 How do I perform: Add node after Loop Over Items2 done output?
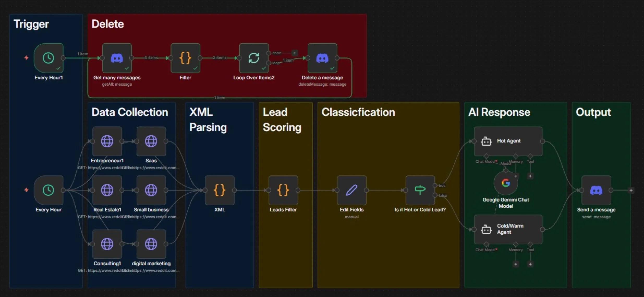point(295,53)
